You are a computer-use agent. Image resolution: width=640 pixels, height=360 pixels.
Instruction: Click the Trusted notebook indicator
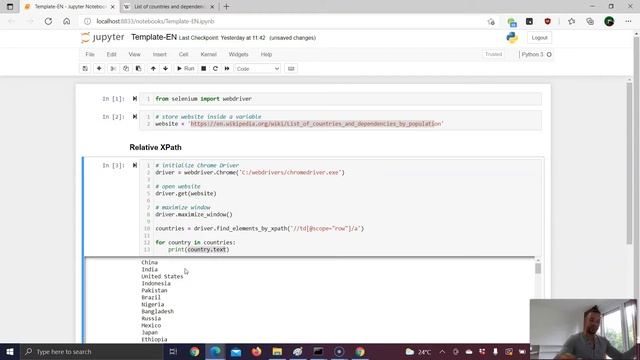(x=493, y=54)
